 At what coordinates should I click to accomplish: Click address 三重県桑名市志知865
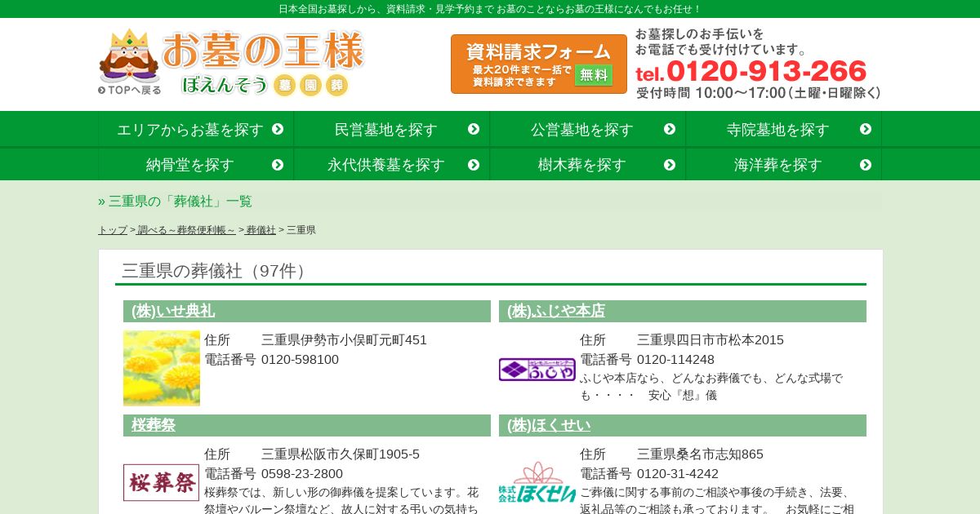[x=700, y=454]
